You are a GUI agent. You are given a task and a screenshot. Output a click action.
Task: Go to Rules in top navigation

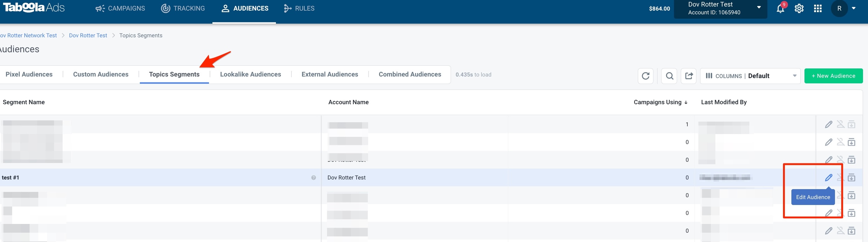(299, 8)
